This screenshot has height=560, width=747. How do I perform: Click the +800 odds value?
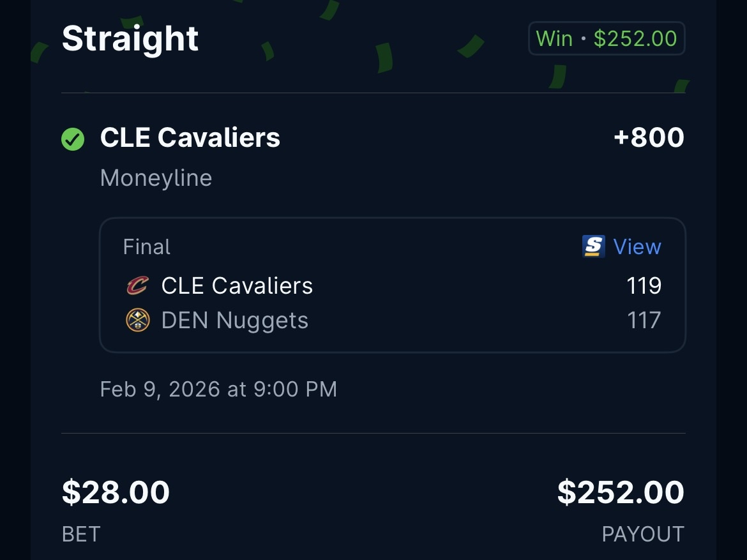[649, 137]
